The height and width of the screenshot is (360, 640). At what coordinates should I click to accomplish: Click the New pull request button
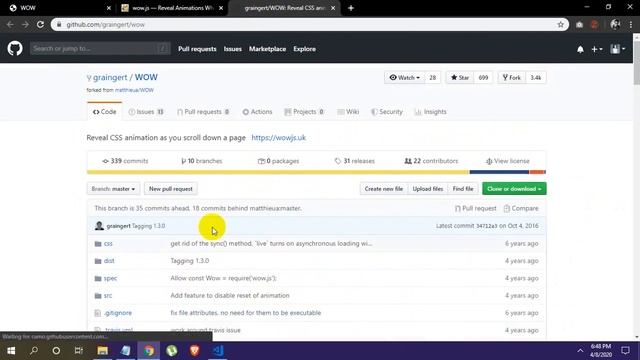(x=171, y=189)
